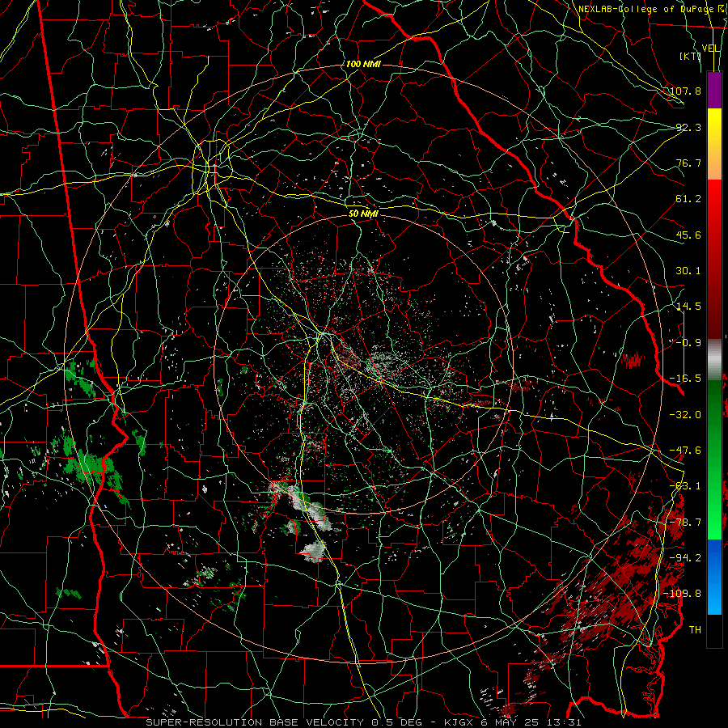Click the 92.3 velocity scale value

pos(688,127)
